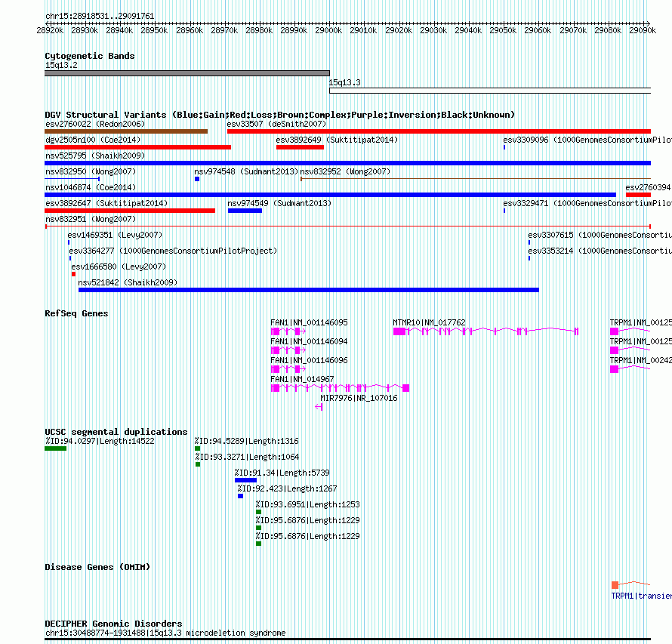Click the RefSeq Genes track title

(76, 313)
